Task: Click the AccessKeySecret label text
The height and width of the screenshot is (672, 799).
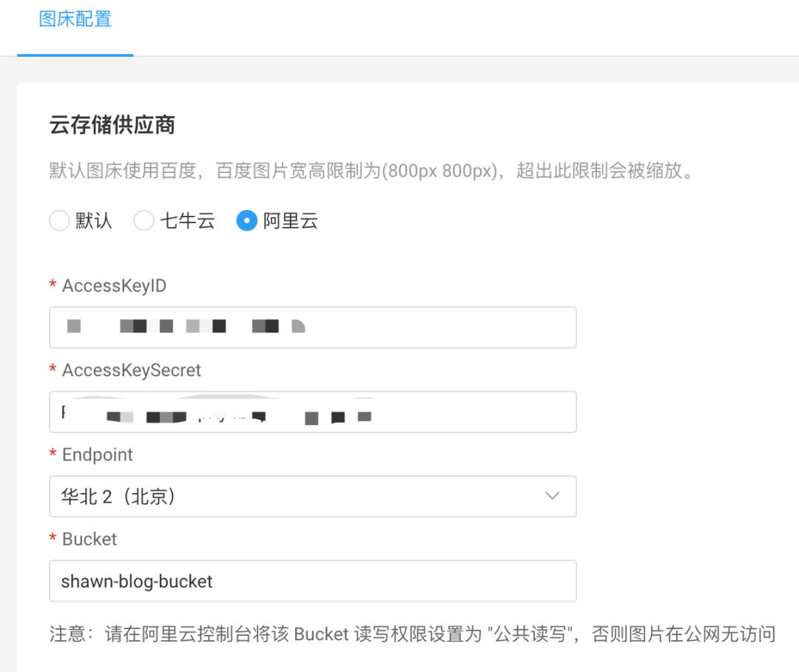Action: [x=132, y=370]
